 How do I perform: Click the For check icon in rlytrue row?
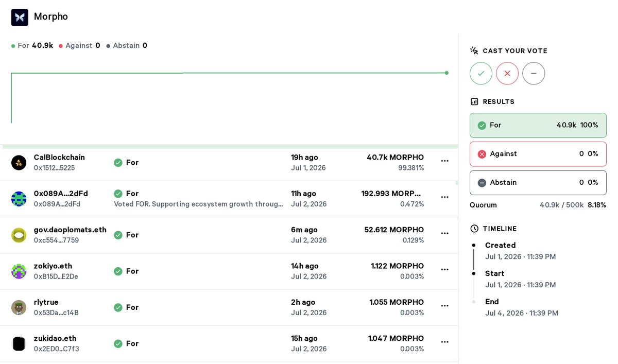[118, 307]
